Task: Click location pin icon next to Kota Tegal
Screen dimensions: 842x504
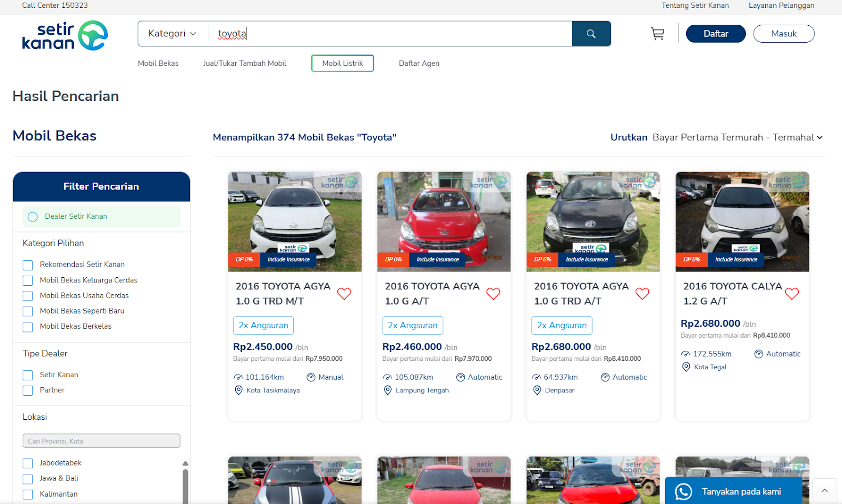Action: click(x=686, y=367)
